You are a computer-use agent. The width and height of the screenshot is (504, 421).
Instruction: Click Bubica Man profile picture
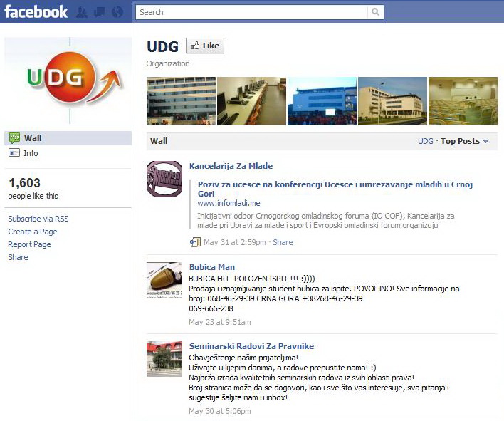[164, 280]
